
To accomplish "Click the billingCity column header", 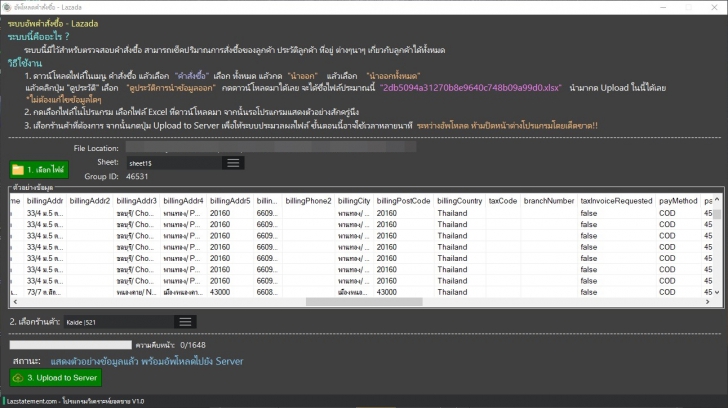I will click(x=354, y=201).
